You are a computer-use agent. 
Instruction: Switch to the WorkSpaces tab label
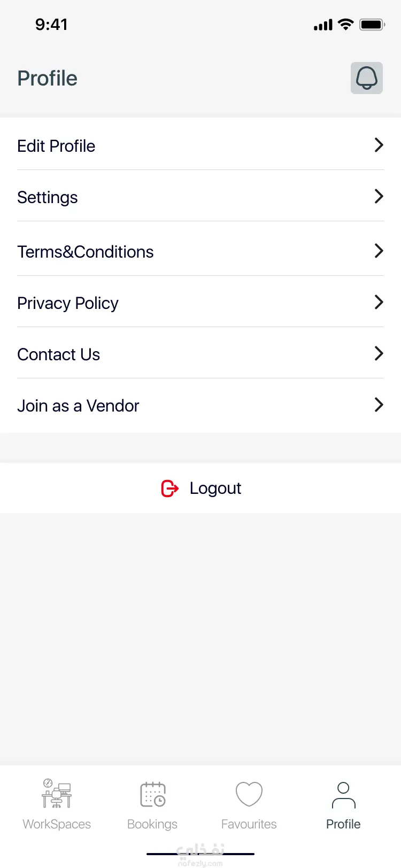pyautogui.click(x=57, y=824)
